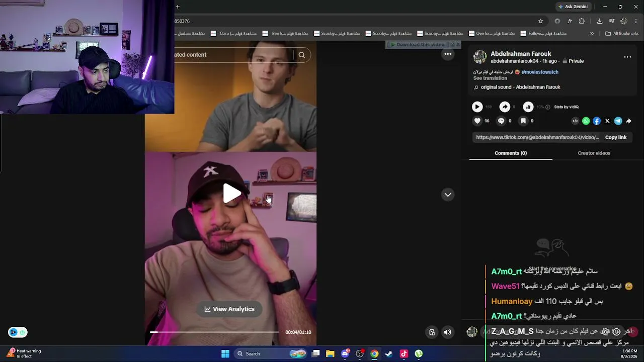Open the Windows Start menu

225,353
